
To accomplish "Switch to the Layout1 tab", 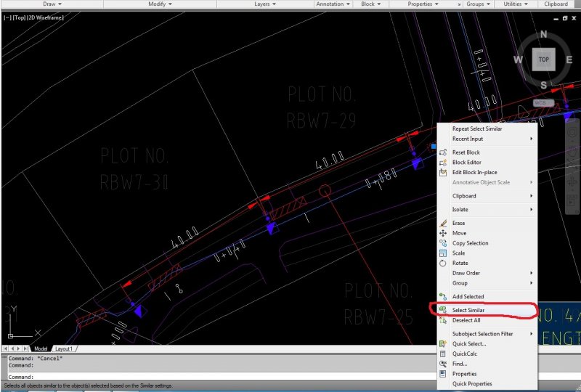I will coord(64,348).
